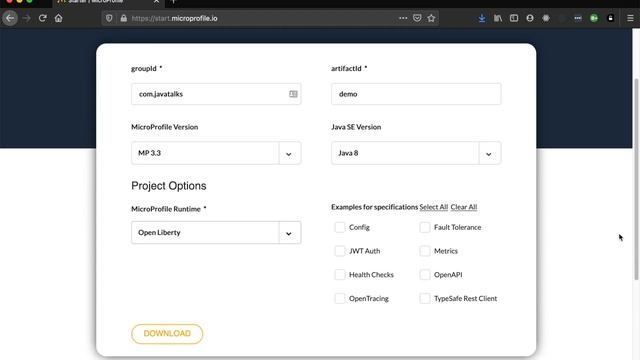Open the Firefox hamburger menu
640x360 pixels.
pos(630,18)
